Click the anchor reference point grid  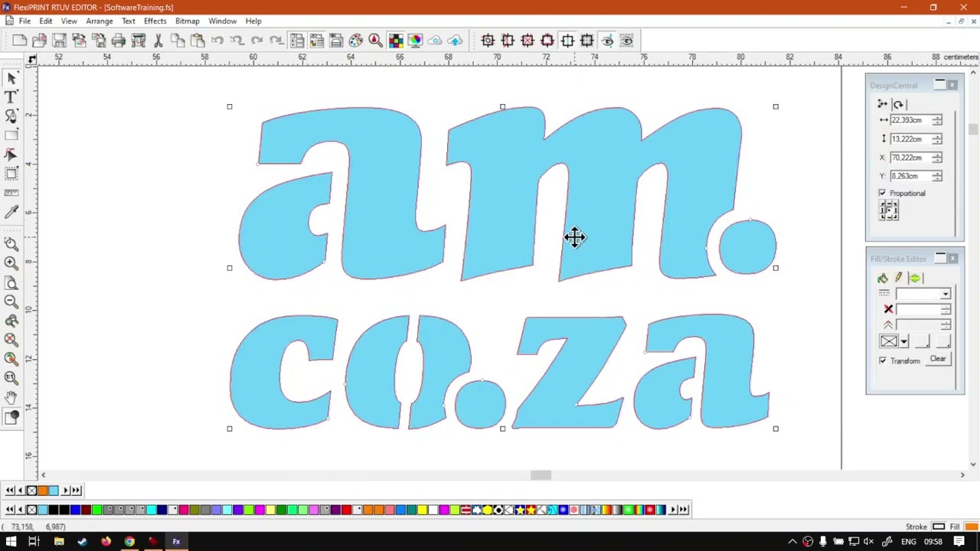pos(889,210)
